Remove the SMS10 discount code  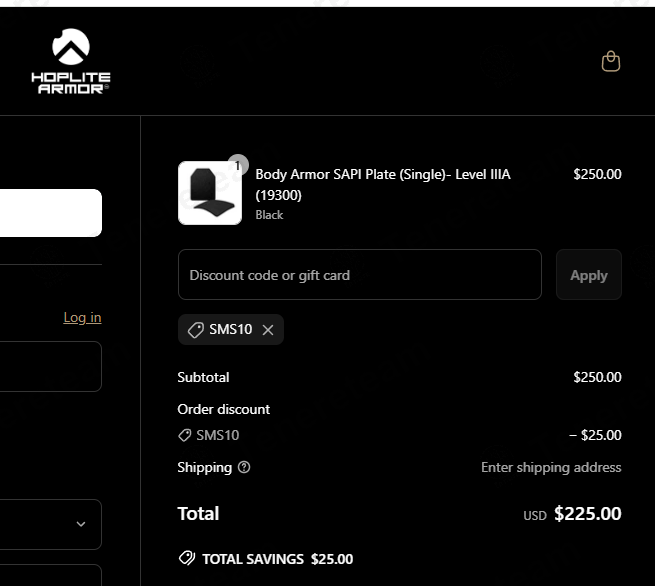[x=268, y=330]
